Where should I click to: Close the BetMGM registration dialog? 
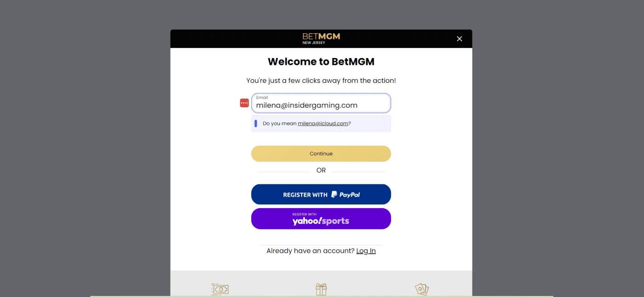tap(459, 39)
